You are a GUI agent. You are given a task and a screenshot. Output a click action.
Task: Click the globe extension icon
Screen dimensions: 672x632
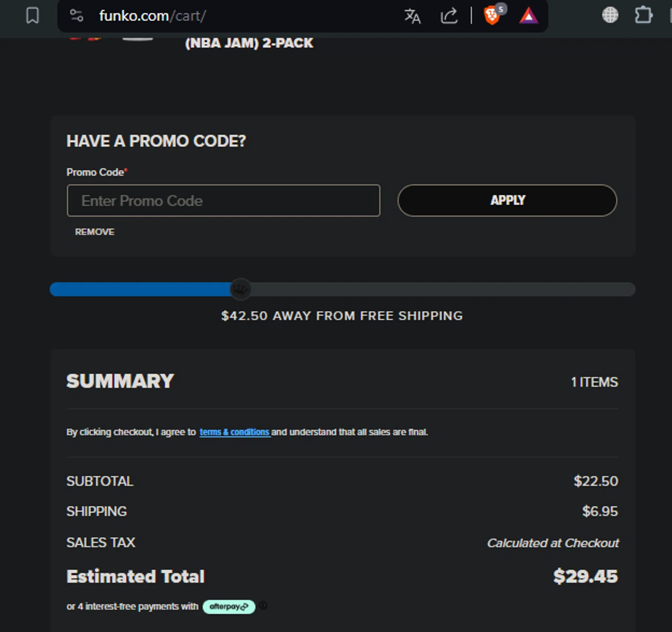pyautogui.click(x=610, y=15)
